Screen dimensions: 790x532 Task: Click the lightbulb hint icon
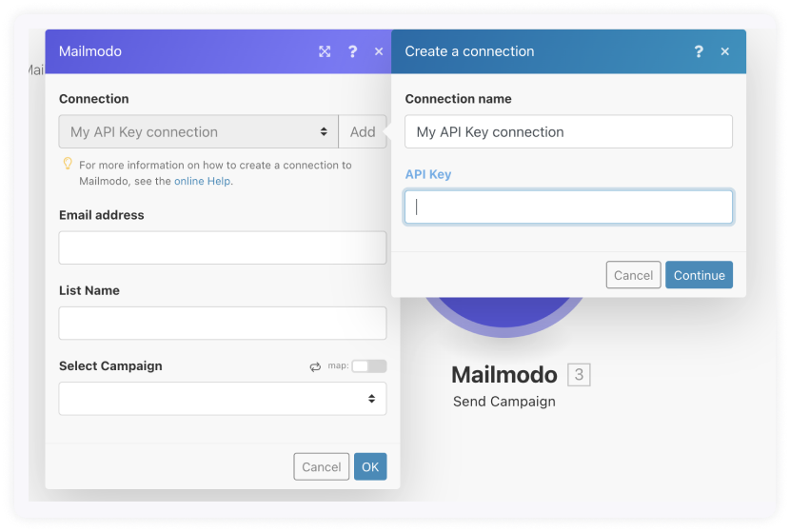[68, 164]
